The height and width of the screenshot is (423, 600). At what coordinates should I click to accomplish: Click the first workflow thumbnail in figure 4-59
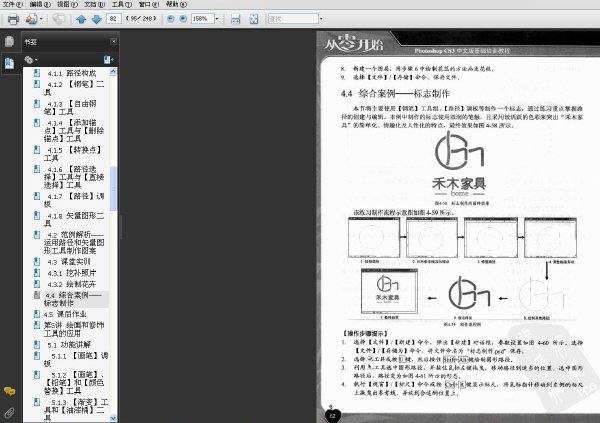click(x=374, y=237)
